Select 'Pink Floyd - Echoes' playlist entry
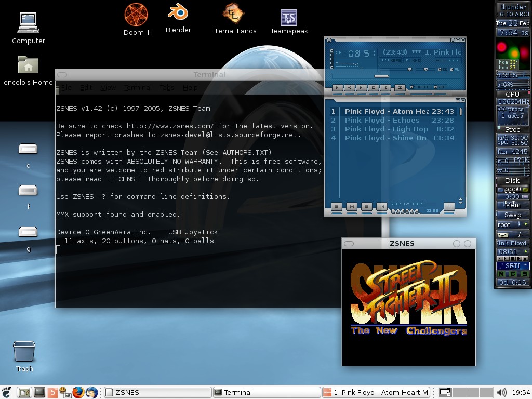This screenshot has width=532, height=399. point(394,120)
